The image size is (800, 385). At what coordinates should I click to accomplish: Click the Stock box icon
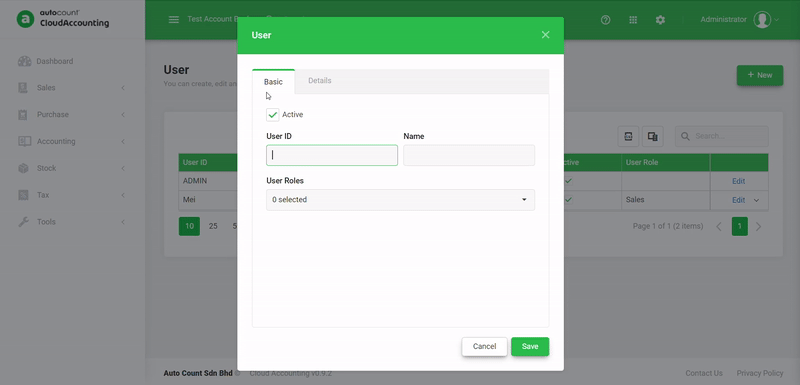[x=23, y=168]
